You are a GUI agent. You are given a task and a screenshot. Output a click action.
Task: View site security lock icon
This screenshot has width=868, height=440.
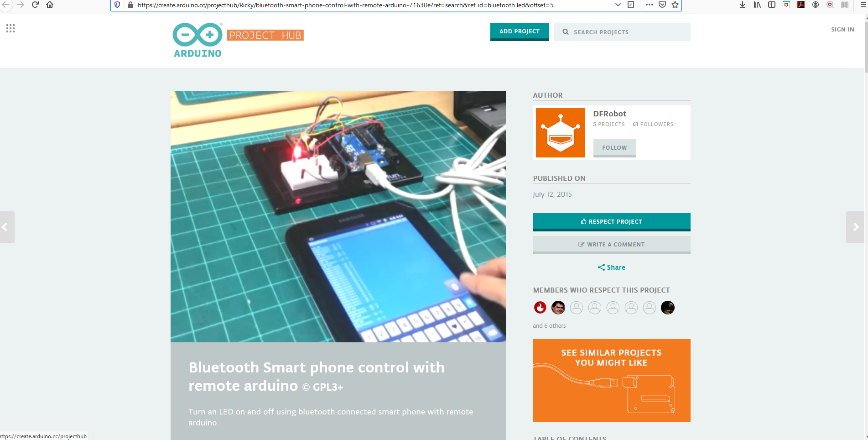(130, 5)
